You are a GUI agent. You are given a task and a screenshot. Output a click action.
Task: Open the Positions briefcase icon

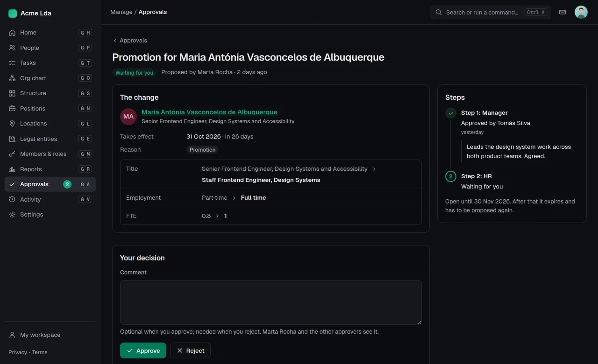coord(12,108)
